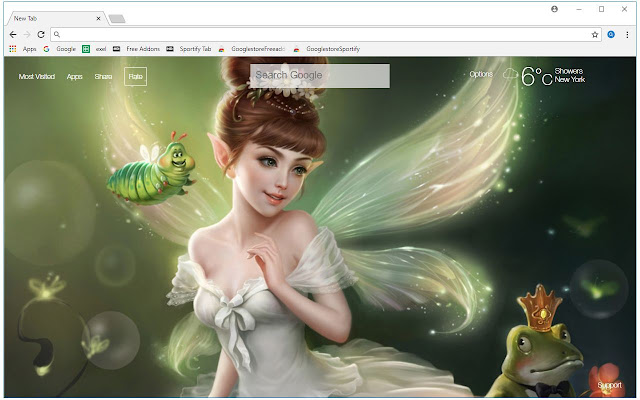
Task: Open the blue extension icon in toolbar
Action: [x=611, y=35]
